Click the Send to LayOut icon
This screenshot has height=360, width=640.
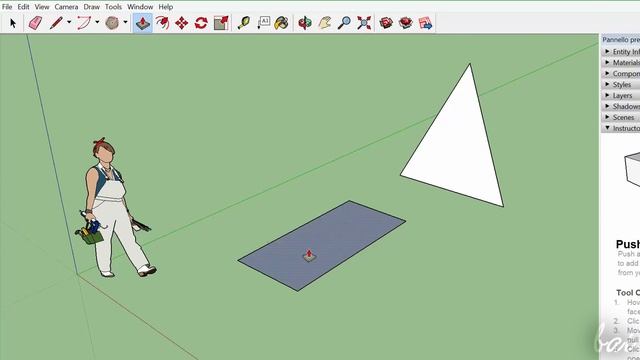[x=425, y=23]
